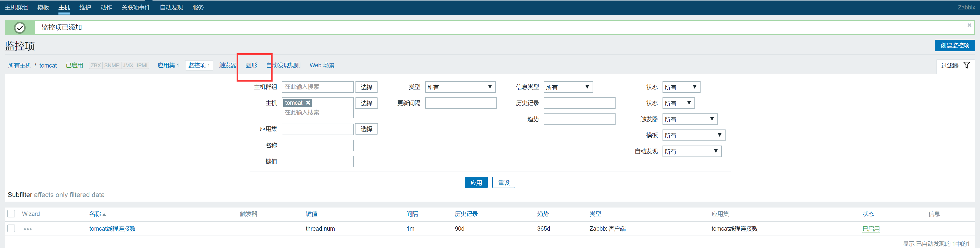The width and height of the screenshot is (980, 248).
Task: Expand the 类型 dropdown
Action: click(x=460, y=87)
